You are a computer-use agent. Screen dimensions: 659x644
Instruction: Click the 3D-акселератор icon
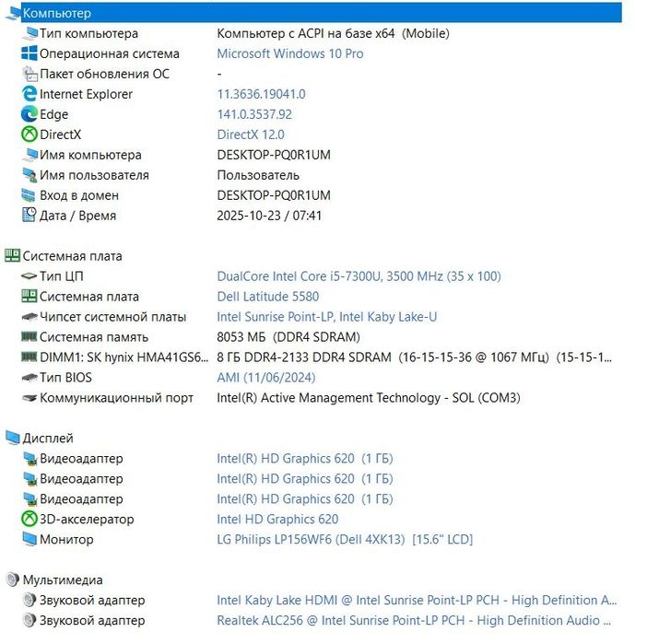tap(29, 519)
